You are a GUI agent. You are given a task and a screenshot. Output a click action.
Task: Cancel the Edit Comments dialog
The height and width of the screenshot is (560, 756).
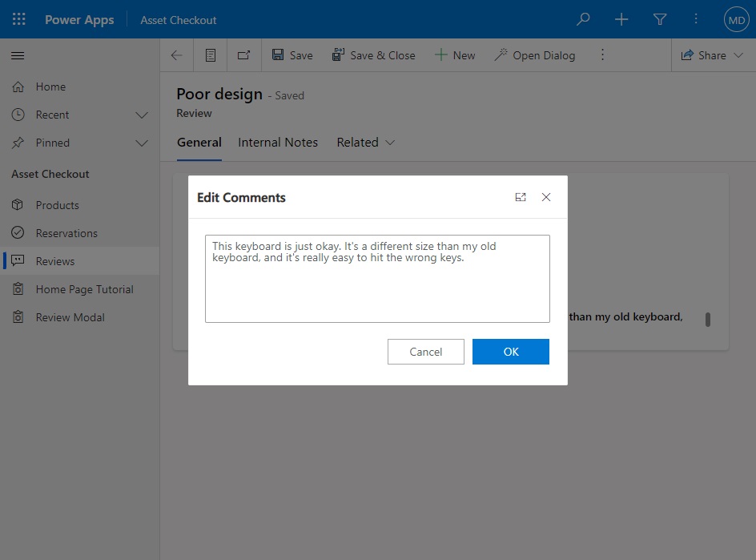click(x=425, y=351)
